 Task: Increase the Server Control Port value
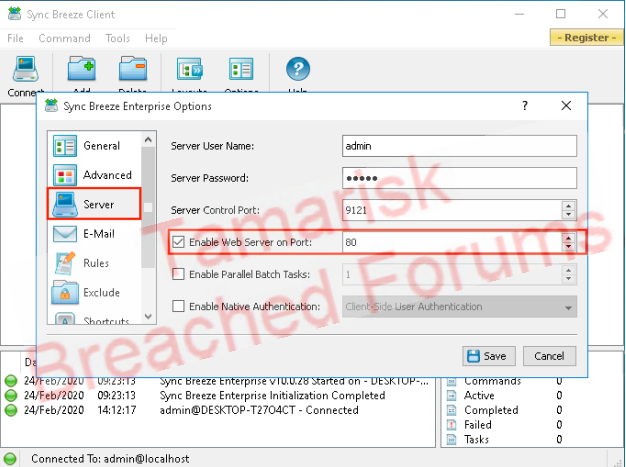pos(568,206)
